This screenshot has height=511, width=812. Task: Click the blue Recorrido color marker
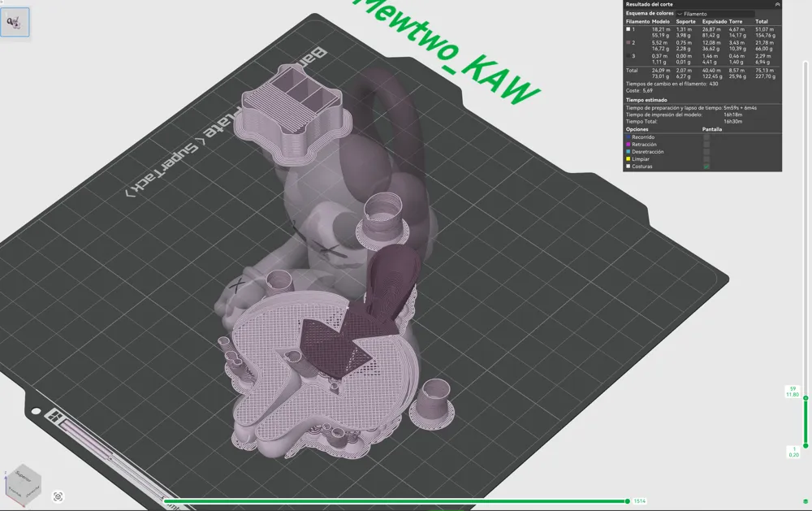point(628,137)
